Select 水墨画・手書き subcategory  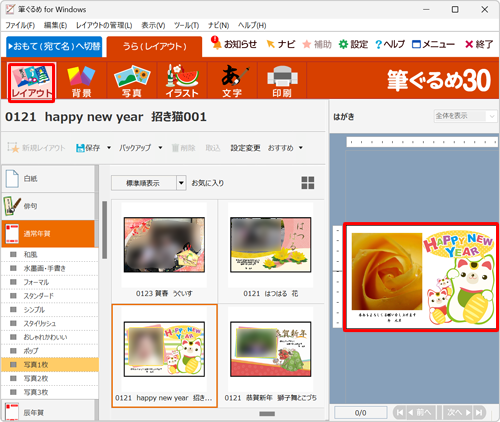pyautogui.click(x=50, y=268)
